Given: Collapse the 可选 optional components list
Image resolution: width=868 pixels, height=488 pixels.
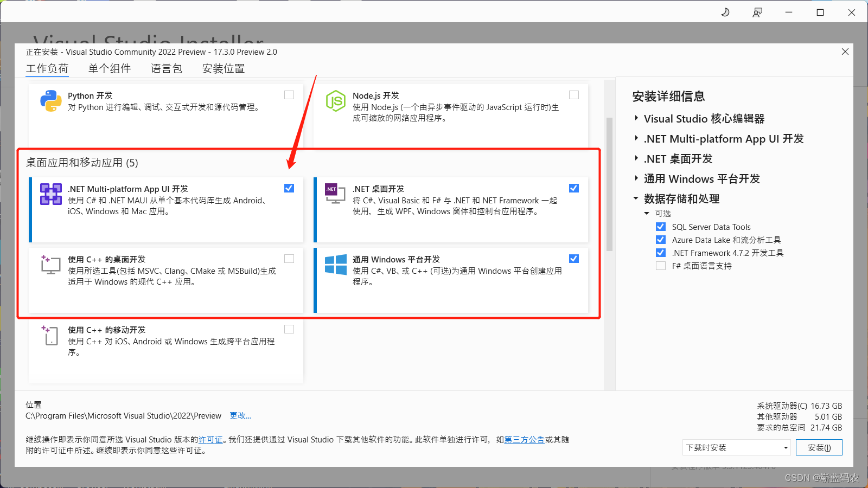Looking at the screenshot, I should tap(647, 214).
